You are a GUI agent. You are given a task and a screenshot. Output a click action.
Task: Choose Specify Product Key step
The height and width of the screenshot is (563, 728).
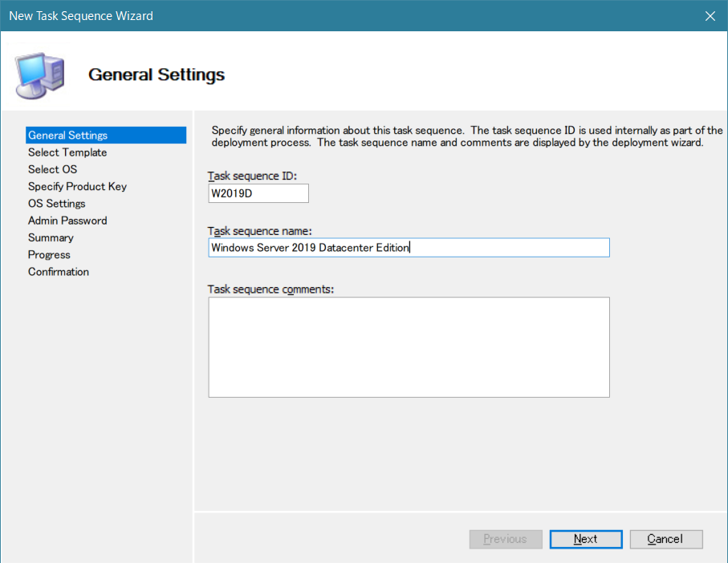click(77, 186)
